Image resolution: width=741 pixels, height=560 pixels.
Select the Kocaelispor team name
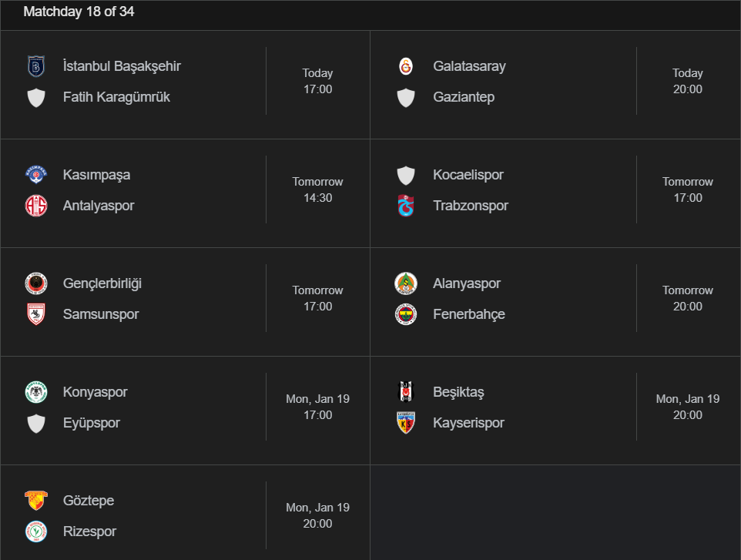click(468, 175)
